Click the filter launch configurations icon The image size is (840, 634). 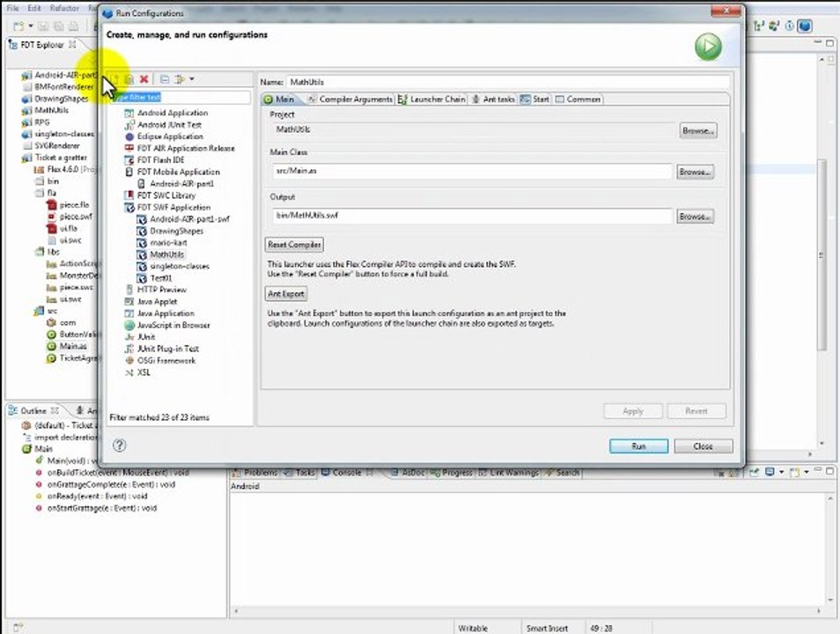pyautogui.click(x=180, y=79)
